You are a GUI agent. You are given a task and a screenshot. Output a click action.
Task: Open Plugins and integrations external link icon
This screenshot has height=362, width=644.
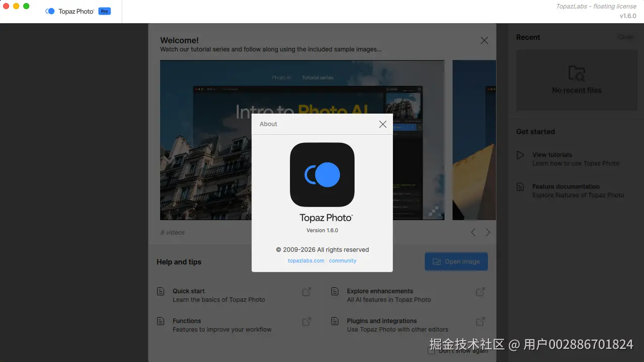[x=480, y=322]
